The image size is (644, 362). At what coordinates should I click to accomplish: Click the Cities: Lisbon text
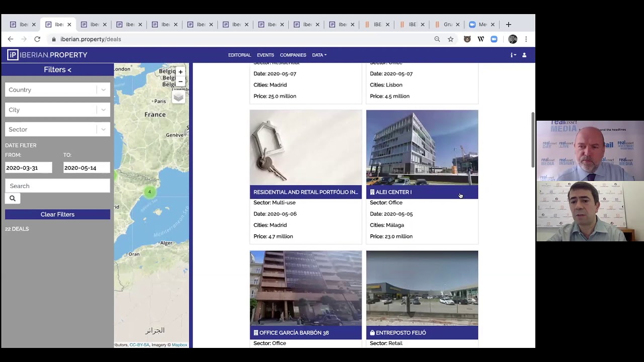pos(386,85)
